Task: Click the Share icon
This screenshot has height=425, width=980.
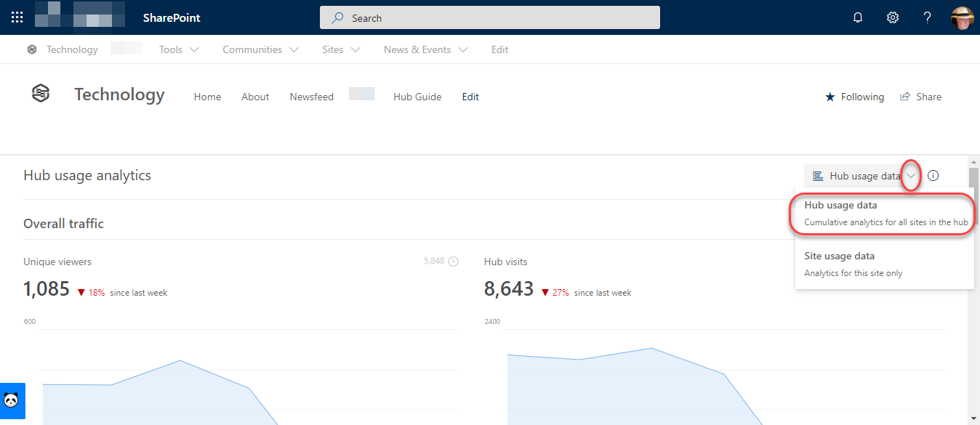Action: pyautogui.click(x=904, y=96)
